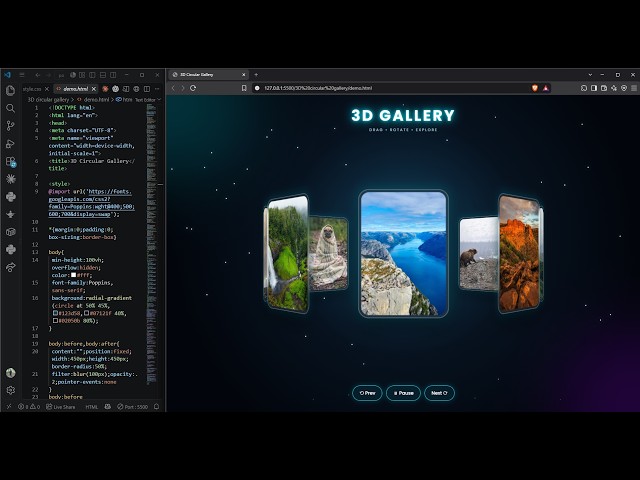This screenshot has width=640, height=480.
Task: Select the pug in blanket photo
Action: pos(329,253)
